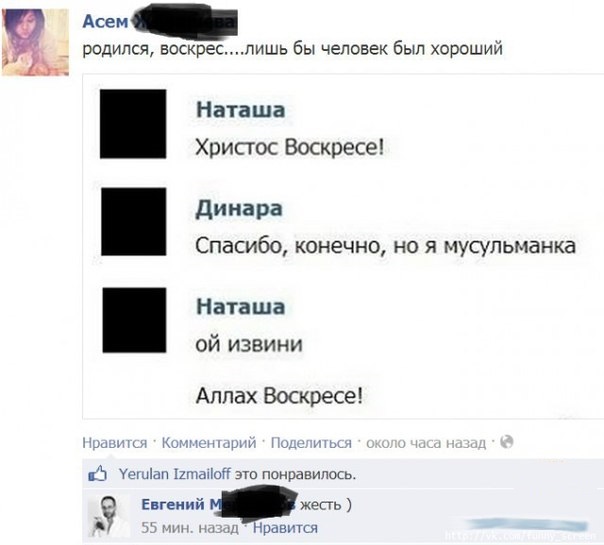Click the globe public-visibility icon
The height and width of the screenshot is (545, 604).
(507, 441)
